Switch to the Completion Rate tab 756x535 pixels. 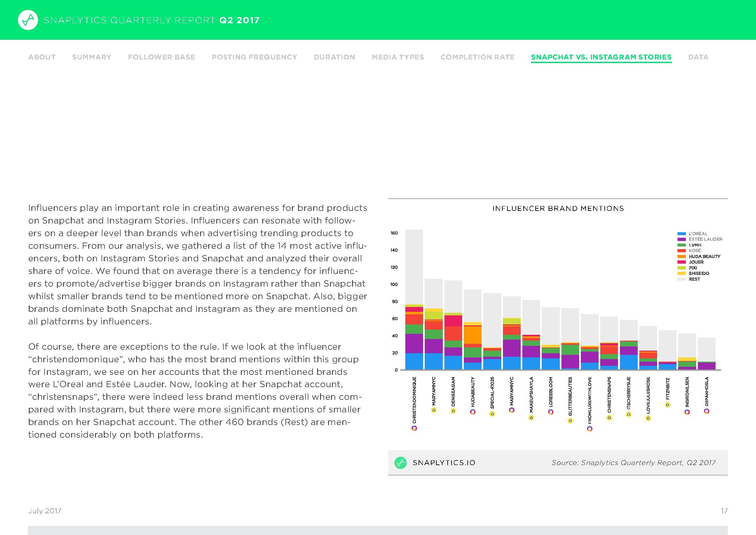pyautogui.click(x=477, y=57)
